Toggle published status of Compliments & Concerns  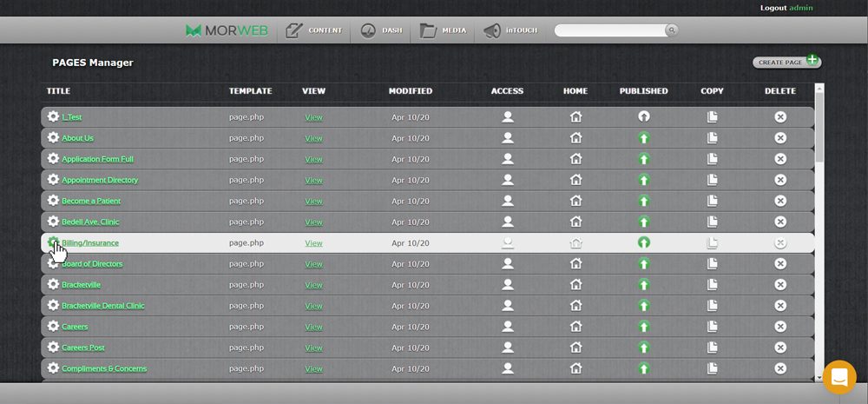click(x=643, y=368)
